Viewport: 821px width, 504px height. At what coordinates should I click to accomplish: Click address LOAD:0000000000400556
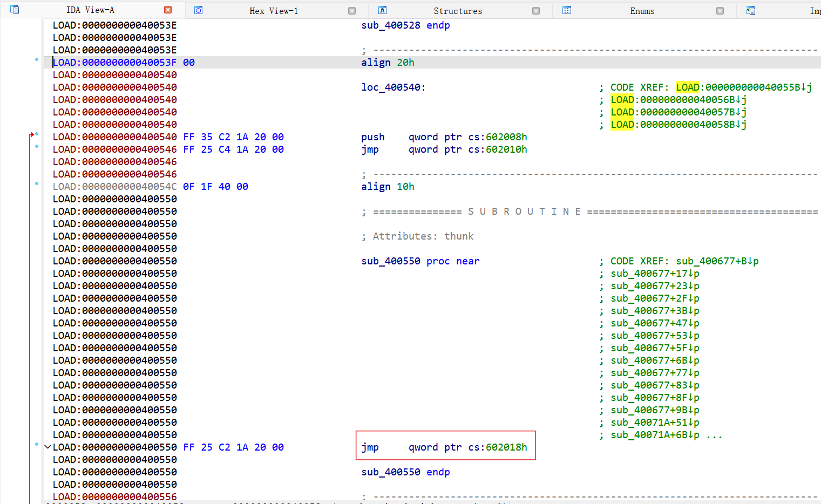click(x=114, y=497)
